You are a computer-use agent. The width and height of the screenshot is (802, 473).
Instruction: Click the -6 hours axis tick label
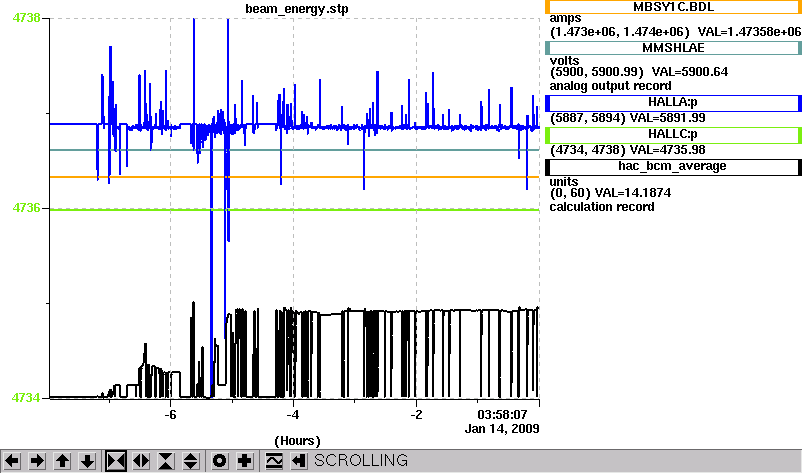[170, 415]
